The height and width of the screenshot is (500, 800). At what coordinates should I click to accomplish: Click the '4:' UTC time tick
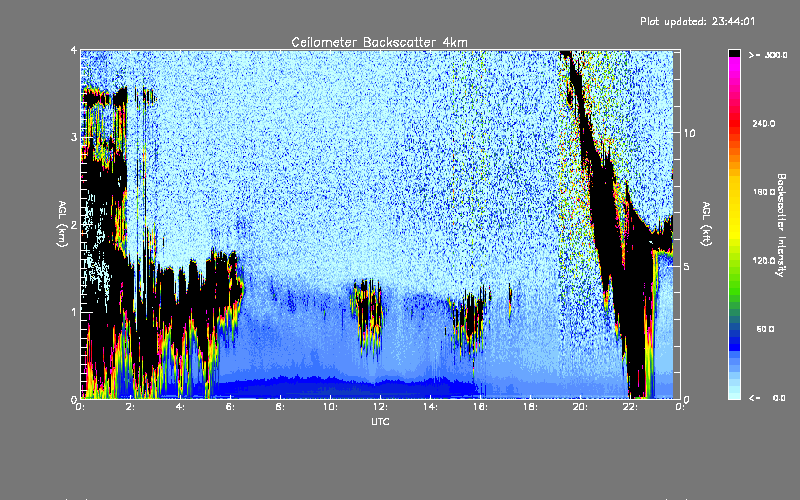181,407
